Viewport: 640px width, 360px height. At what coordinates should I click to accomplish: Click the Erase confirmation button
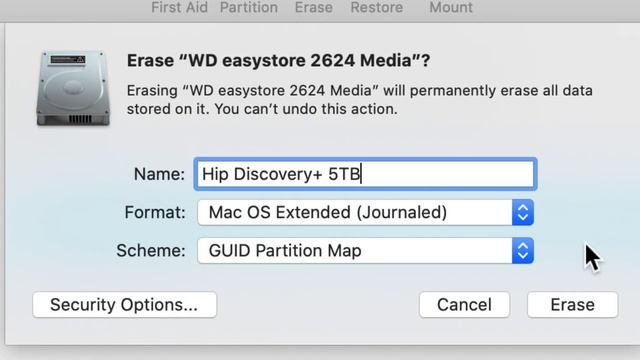coord(572,304)
